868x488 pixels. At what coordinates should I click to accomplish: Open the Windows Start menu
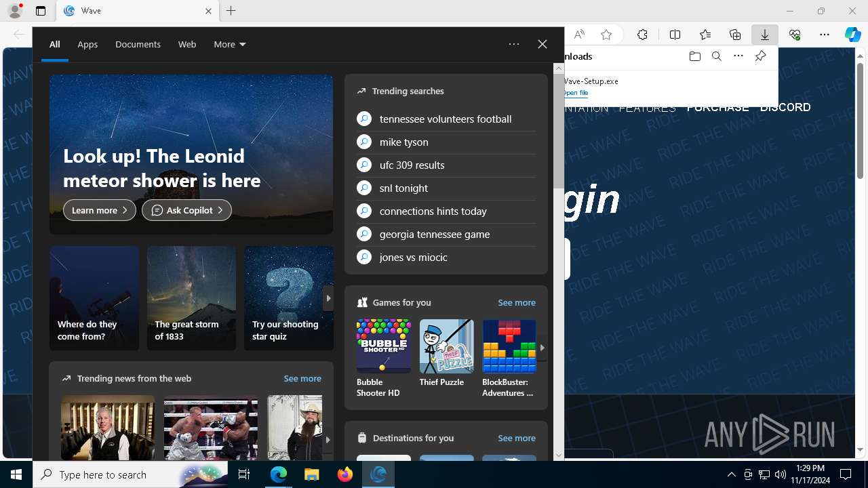pos(16,474)
